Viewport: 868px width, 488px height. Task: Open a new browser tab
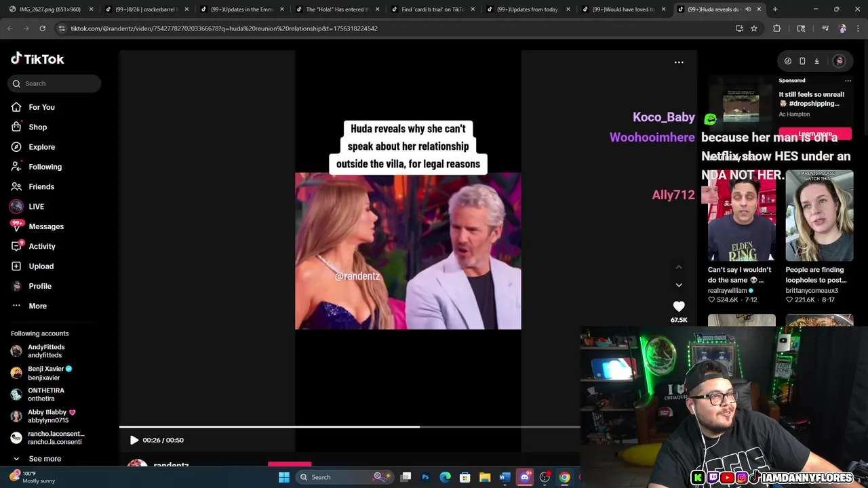(x=775, y=9)
